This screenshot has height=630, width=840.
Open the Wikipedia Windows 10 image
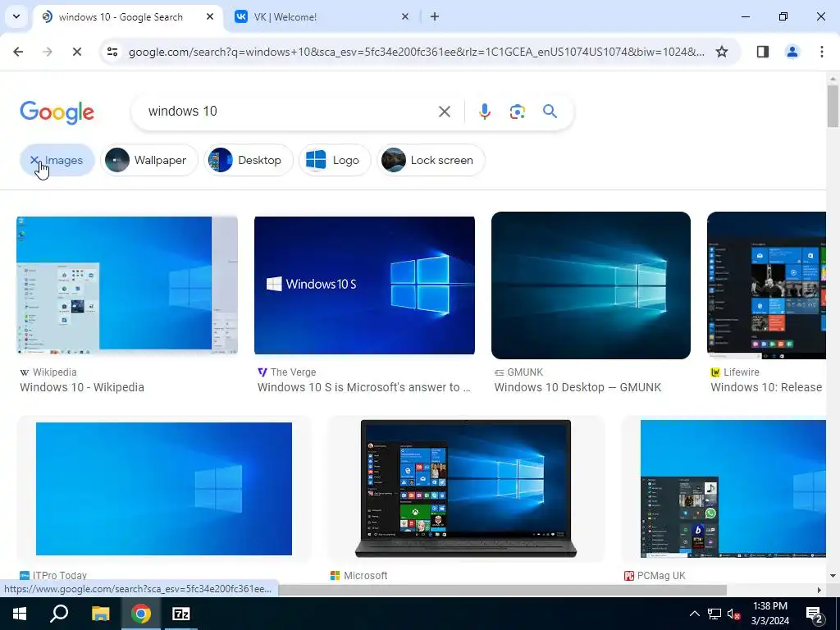click(127, 285)
